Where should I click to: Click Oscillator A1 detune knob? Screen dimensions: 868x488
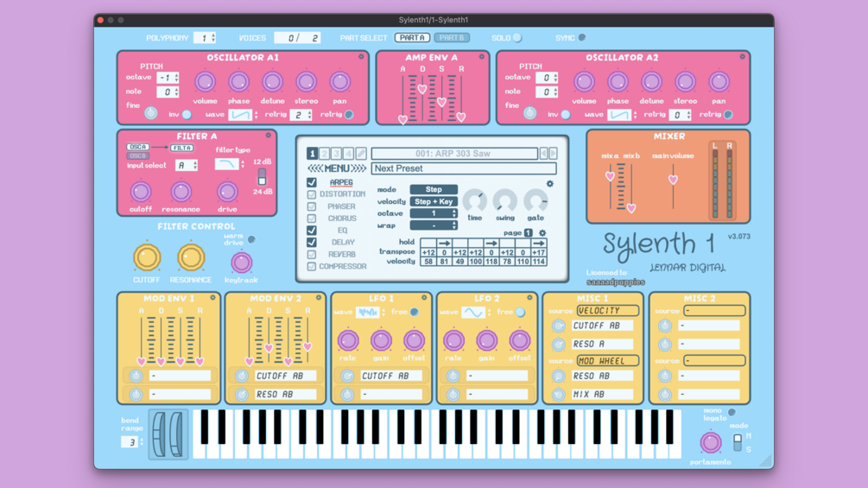tap(272, 82)
